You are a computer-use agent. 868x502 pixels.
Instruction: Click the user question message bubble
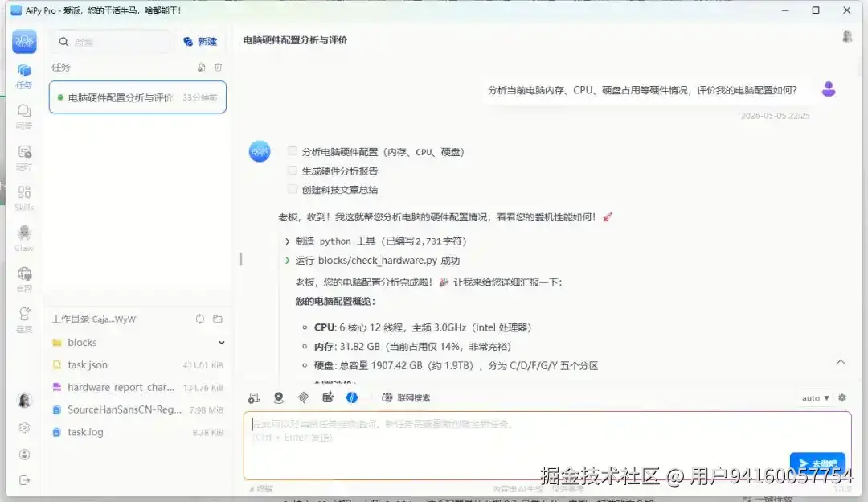click(642, 90)
